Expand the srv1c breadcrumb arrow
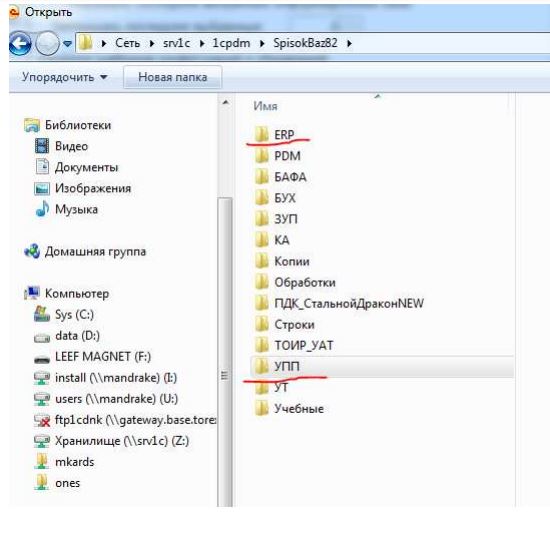Screen dimensions: 550x540 click(x=202, y=44)
